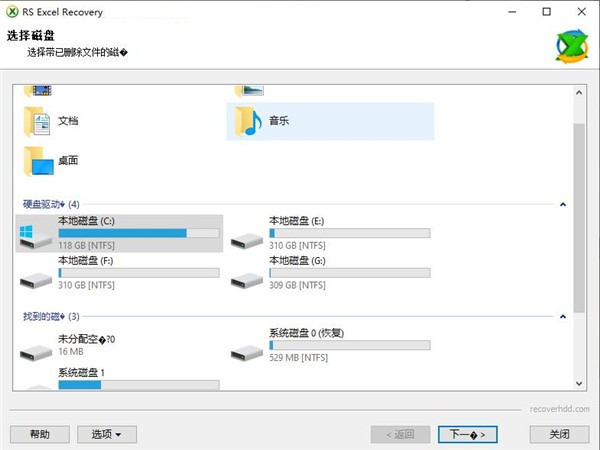The height and width of the screenshot is (450, 600).
Task: Select the 本地磁盘 (F:) label
Action: click(86, 261)
